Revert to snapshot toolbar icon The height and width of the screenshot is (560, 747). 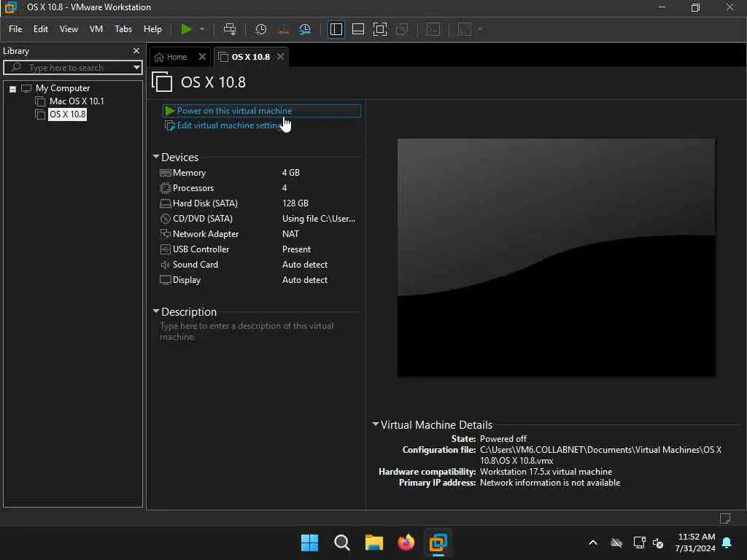click(284, 29)
